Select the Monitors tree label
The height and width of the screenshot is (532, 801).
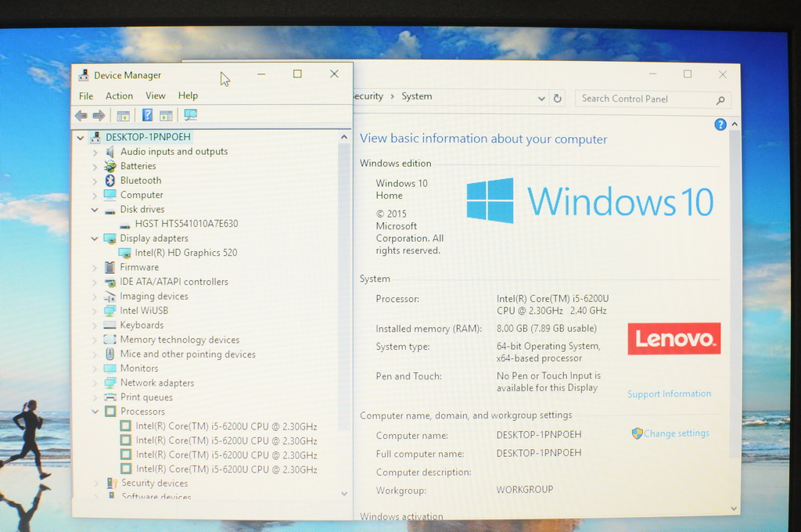139,368
